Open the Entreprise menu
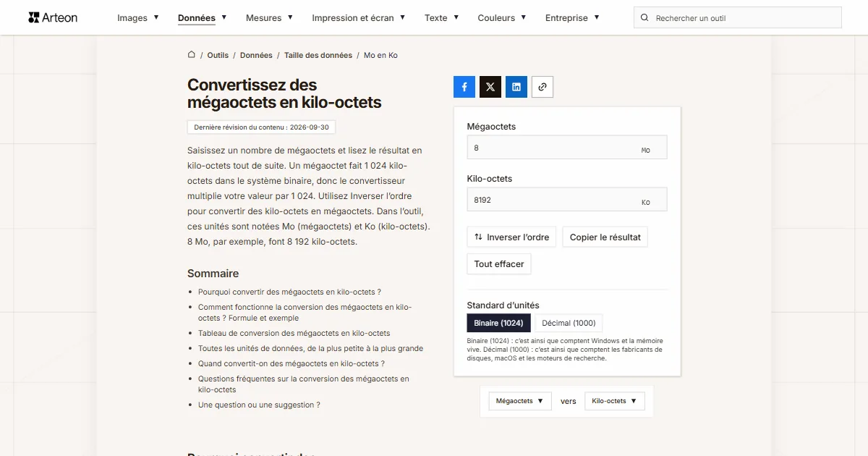This screenshot has height=456, width=868. tap(572, 18)
